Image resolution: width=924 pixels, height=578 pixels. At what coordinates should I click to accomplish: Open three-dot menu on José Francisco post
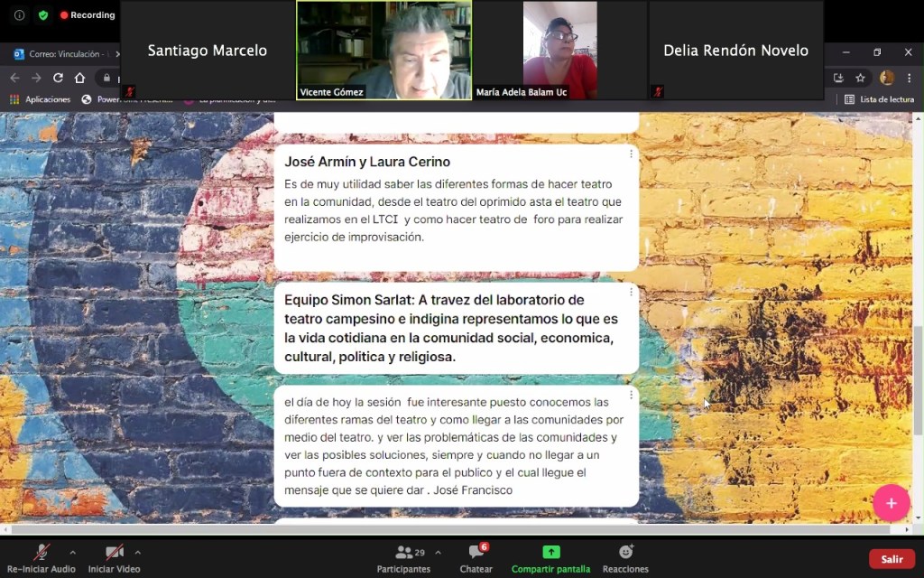[631, 396]
